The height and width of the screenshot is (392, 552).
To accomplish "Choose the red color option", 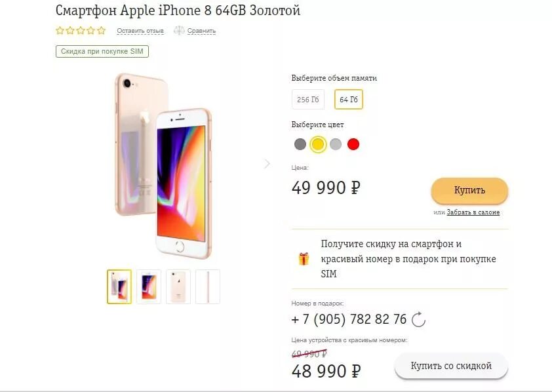I will click(353, 144).
